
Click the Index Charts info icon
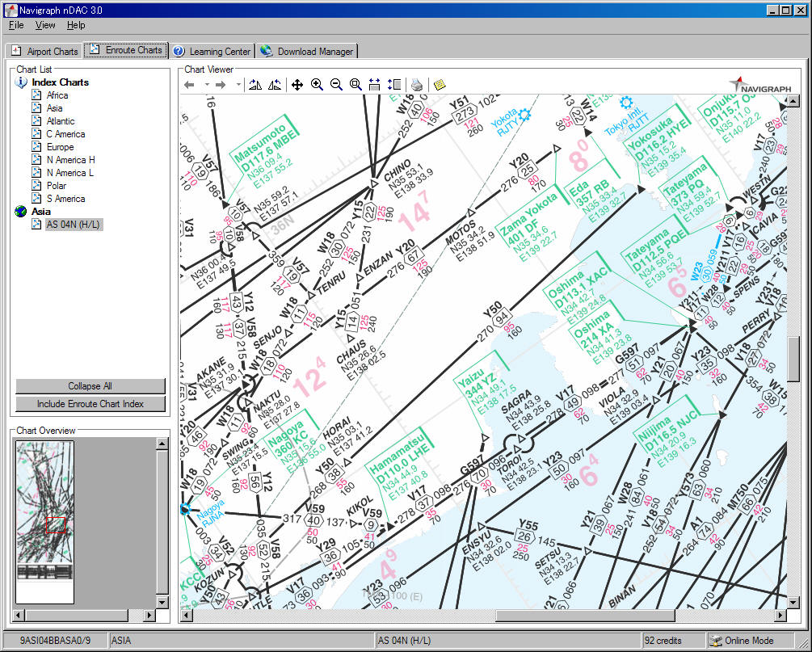pos(21,82)
